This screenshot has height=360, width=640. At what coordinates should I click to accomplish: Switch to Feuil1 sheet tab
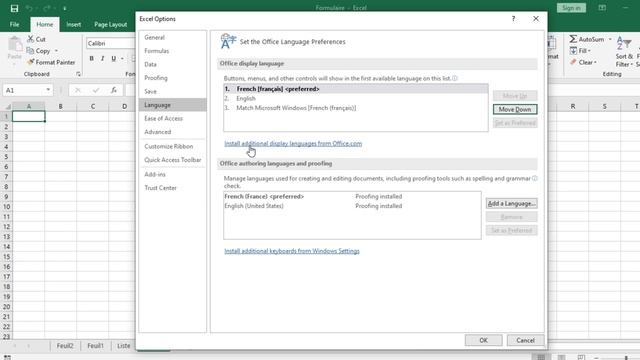pyautogui.click(x=95, y=346)
